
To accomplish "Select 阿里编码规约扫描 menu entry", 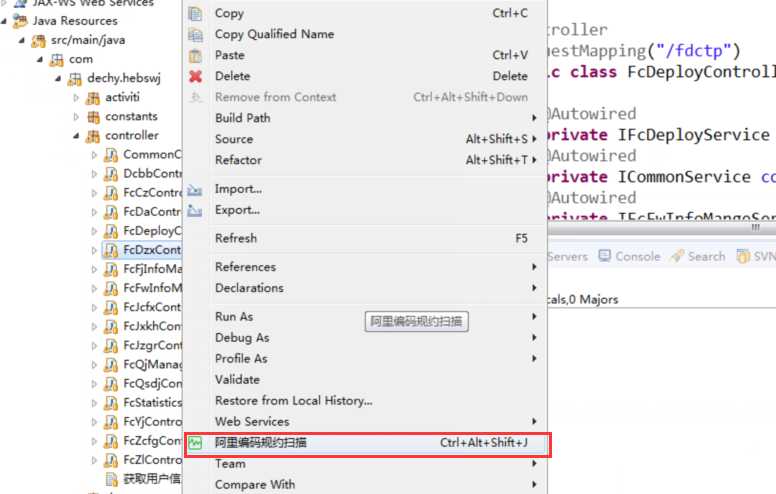I will (366, 443).
